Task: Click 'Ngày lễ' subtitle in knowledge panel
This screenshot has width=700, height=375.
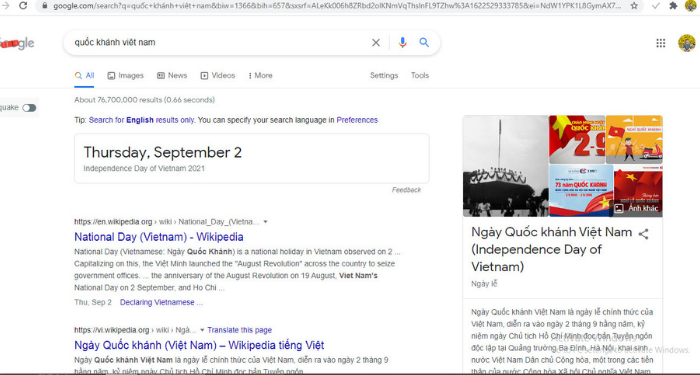Action: [484, 284]
